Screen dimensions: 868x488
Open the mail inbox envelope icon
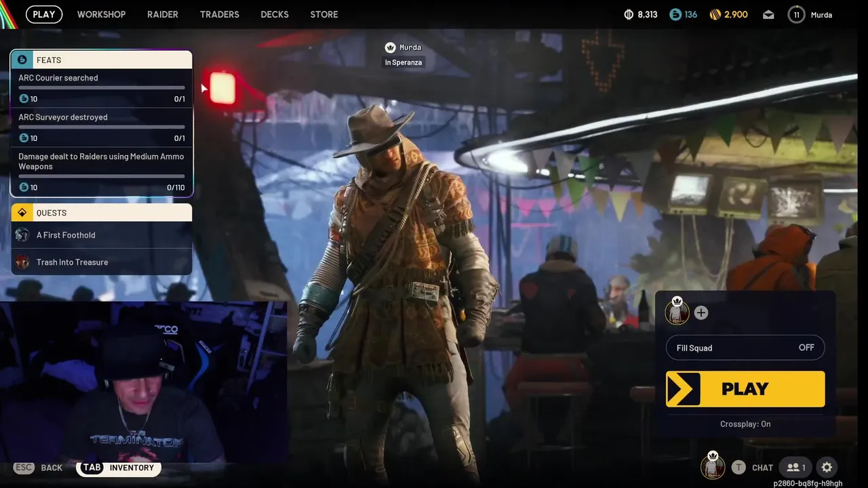768,14
